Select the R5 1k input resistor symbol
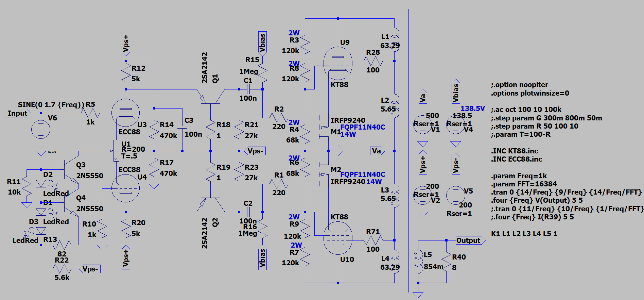 pos(90,113)
